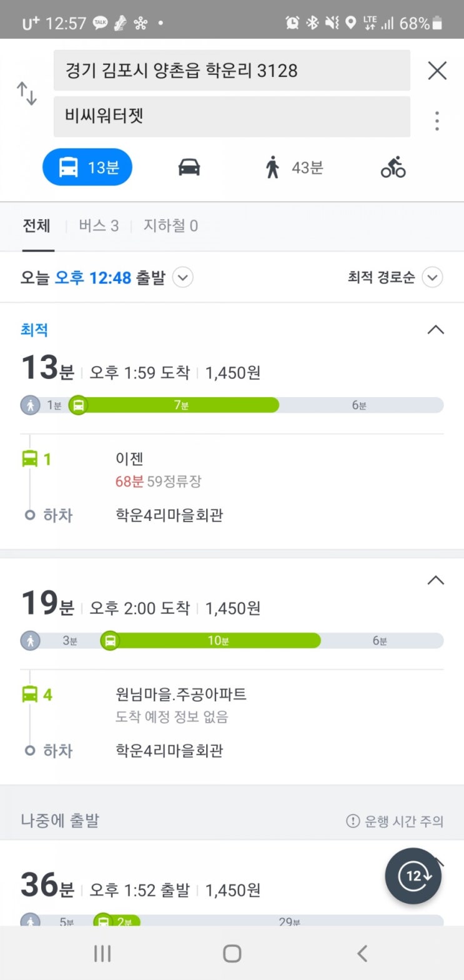Open the three-dot more options menu
Viewport: 464px width, 980px height.
437,121
